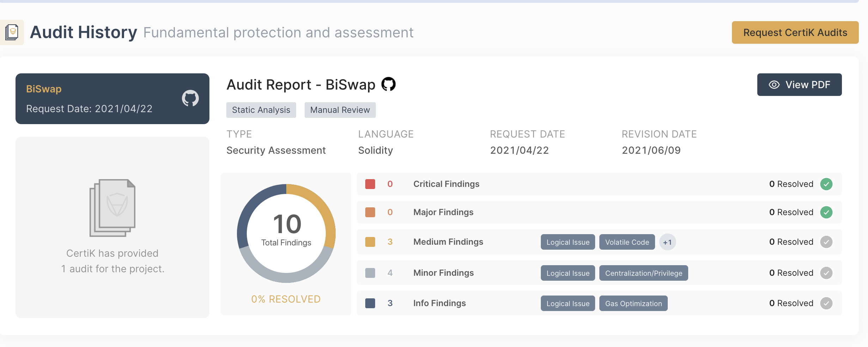
Task: Click green check on Critical Findings row
Action: (x=826, y=184)
